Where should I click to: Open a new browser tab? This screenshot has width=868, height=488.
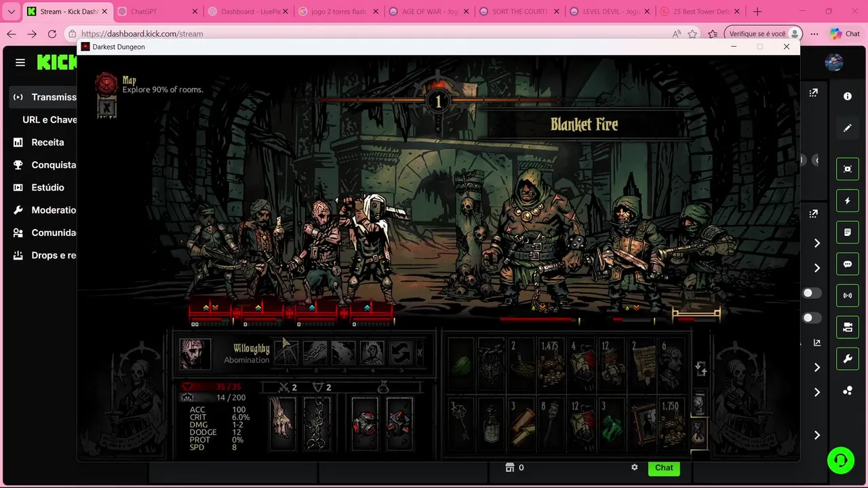click(x=757, y=12)
